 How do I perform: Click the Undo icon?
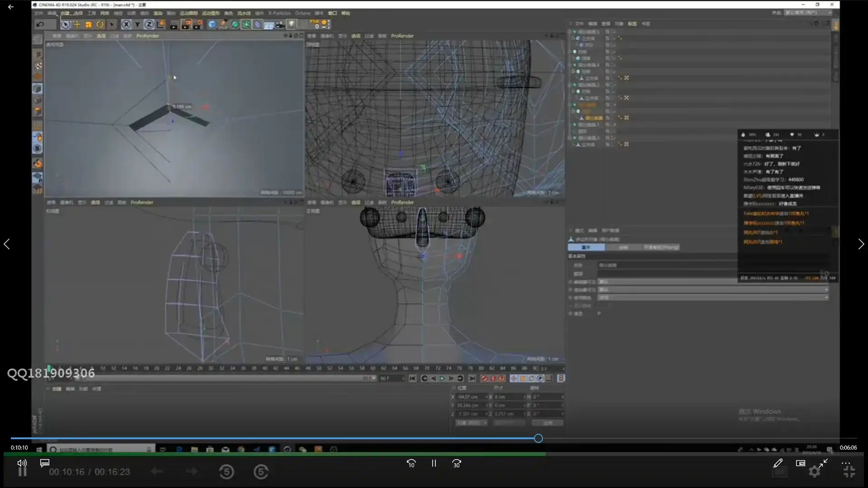tap(40, 24)
